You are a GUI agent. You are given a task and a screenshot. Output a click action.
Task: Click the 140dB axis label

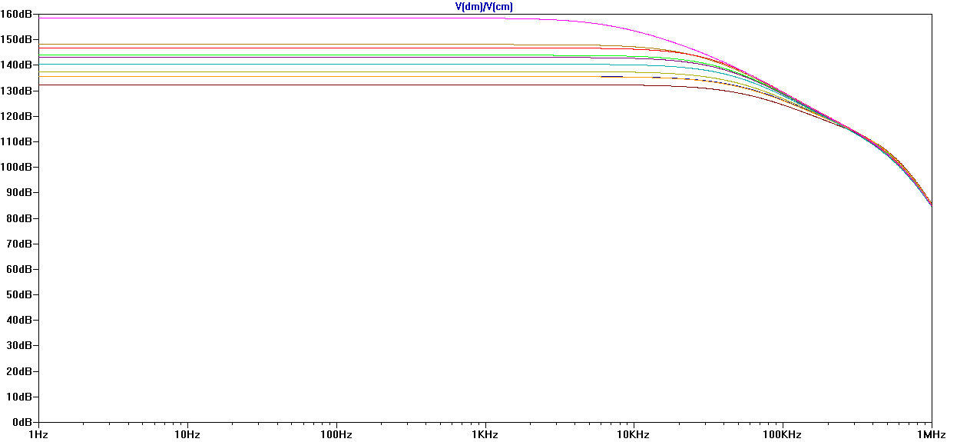click(16, 65)
